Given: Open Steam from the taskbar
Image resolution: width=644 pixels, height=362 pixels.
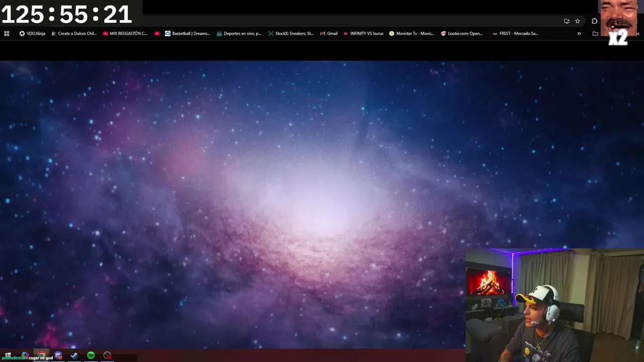Looking at the screenshot, I should coord(74,355).
